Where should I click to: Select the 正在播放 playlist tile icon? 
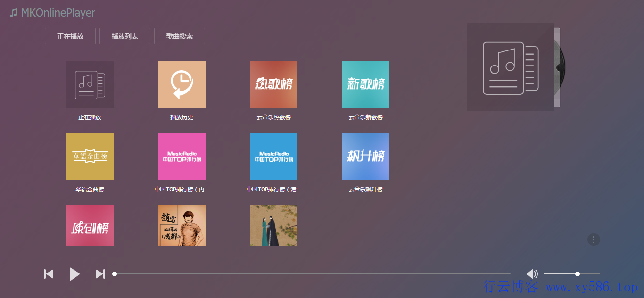(90, 84)
